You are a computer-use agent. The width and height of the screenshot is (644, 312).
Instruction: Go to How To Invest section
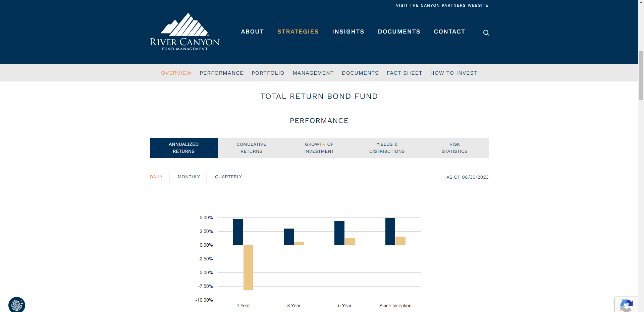453,73
